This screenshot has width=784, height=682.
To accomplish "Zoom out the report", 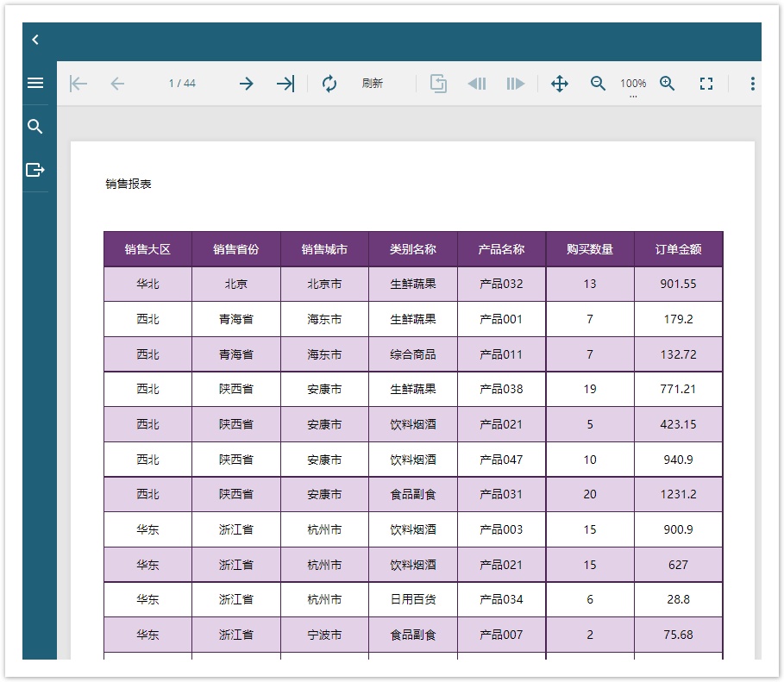I will point(598,84).
